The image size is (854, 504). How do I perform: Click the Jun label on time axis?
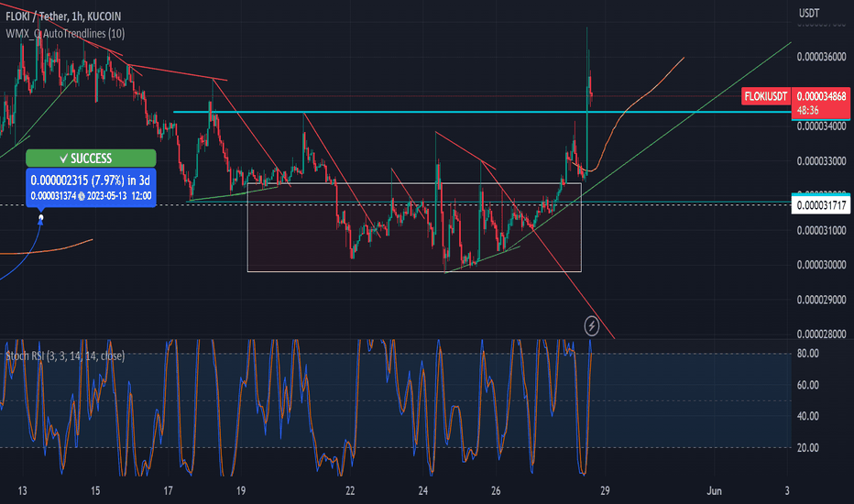(714, 490)
